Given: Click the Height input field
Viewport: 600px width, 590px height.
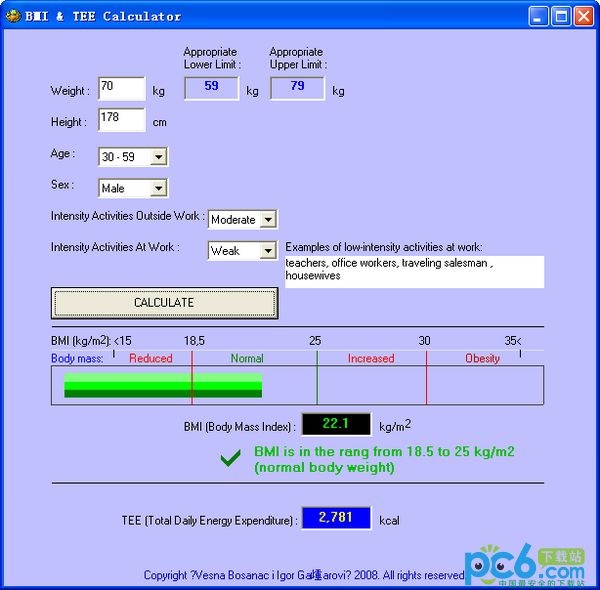Looking at the screenshot, I should [122, 119].
